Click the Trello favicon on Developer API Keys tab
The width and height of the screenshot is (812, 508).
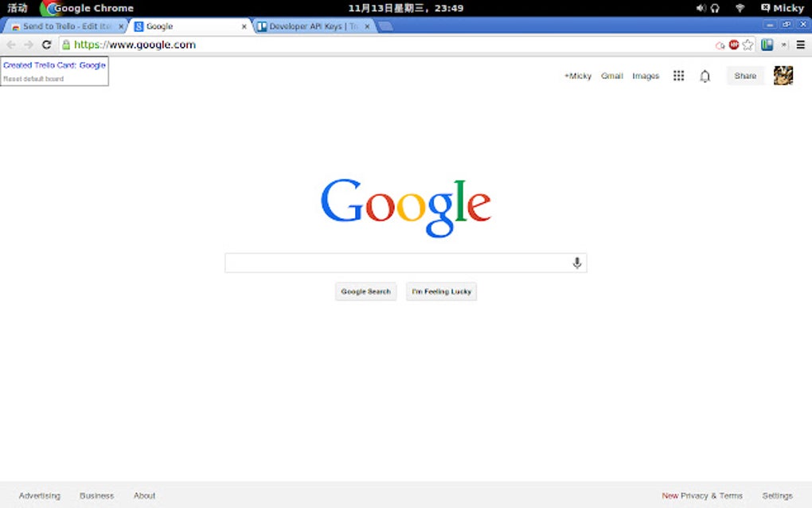pyautogui.click(x=262, y=26)
